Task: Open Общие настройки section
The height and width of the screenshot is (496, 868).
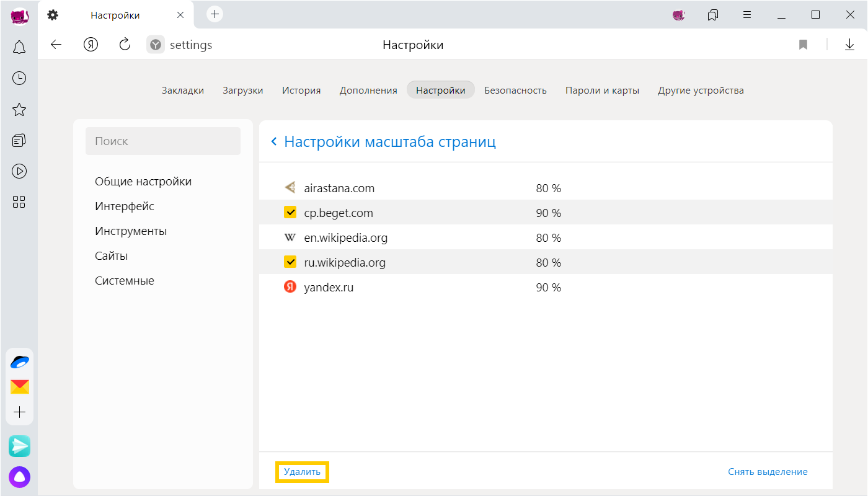Action: coord(143,182)
